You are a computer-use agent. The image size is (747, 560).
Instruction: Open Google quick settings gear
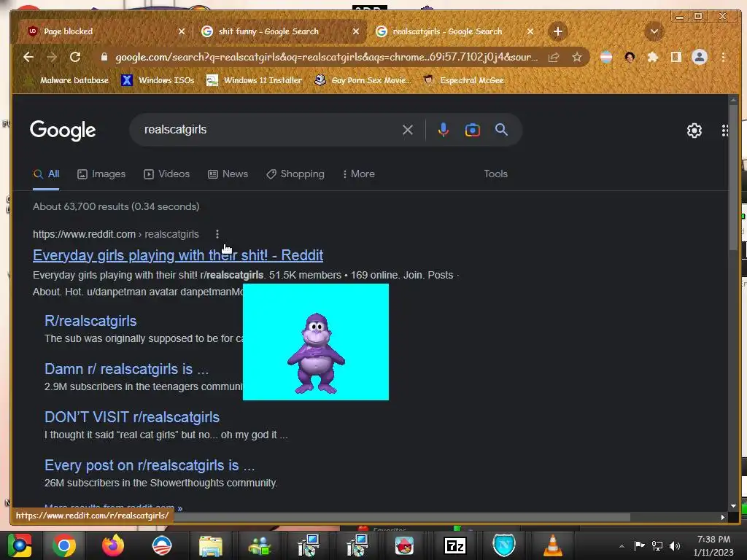694,130
